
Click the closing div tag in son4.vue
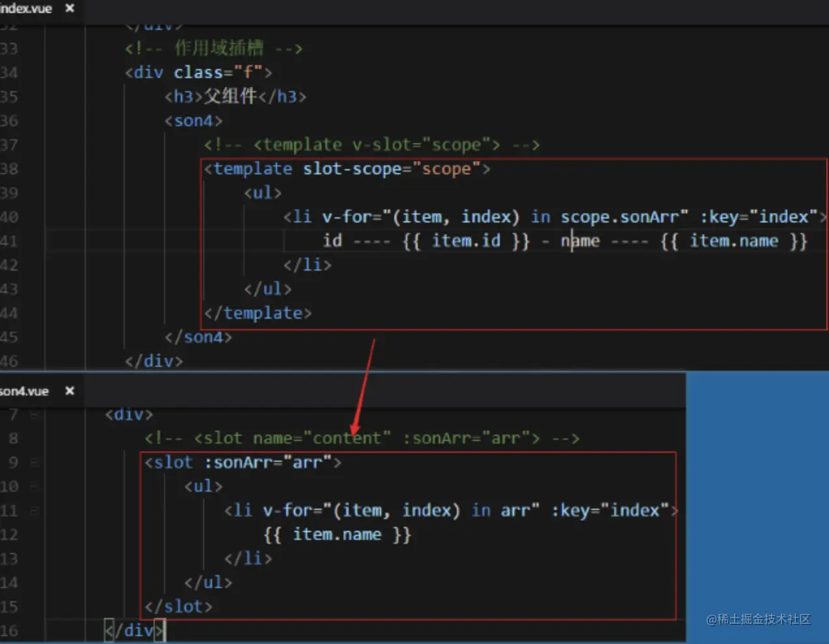tap(135, 630)
